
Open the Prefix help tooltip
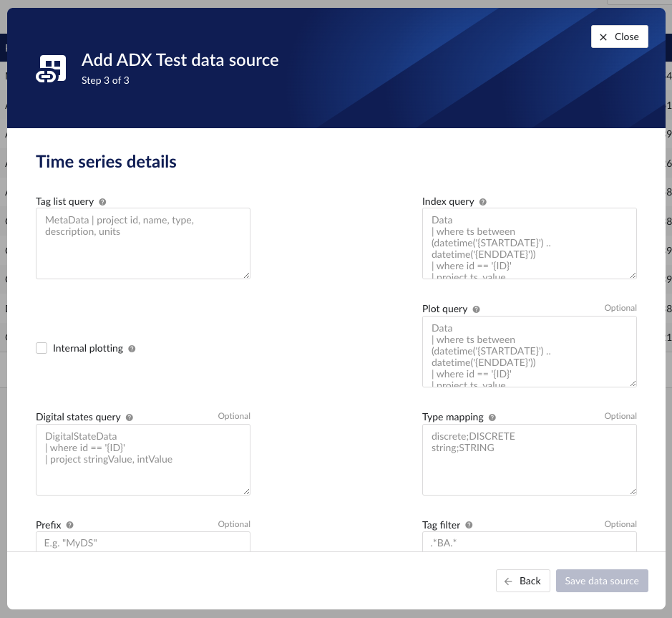tap(69, 525)
